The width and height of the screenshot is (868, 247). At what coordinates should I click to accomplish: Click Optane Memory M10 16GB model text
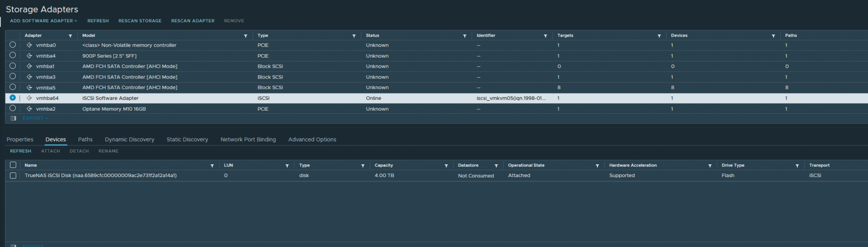(x=114, y=109)
